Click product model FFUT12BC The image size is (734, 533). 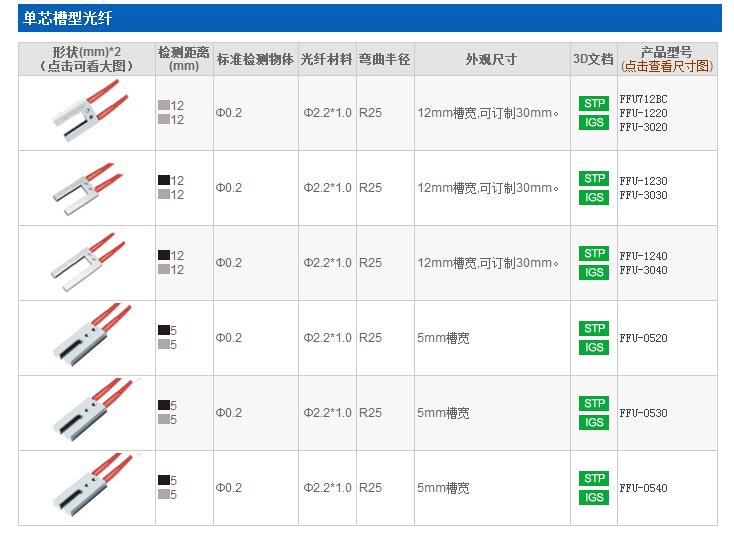coord(643,99)
